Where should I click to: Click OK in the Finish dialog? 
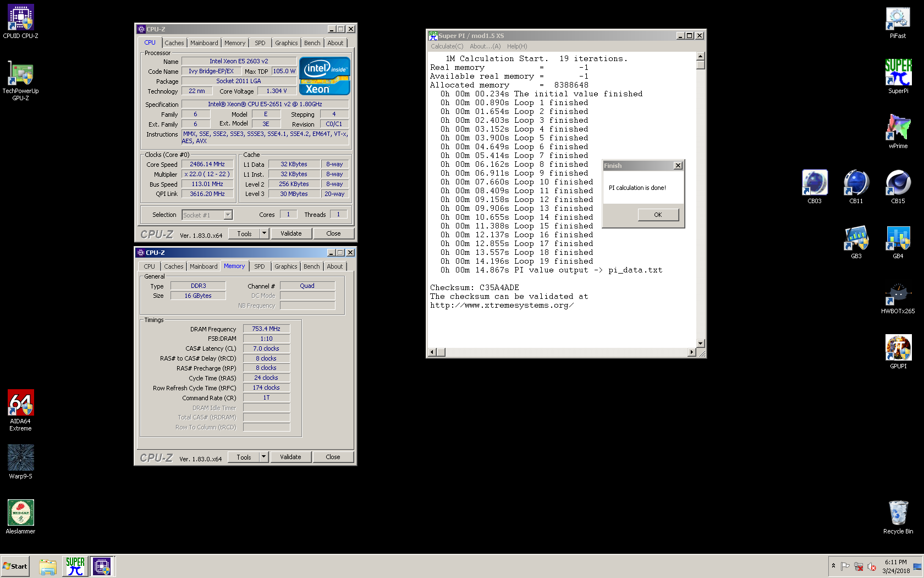click(x=658, y=215)
